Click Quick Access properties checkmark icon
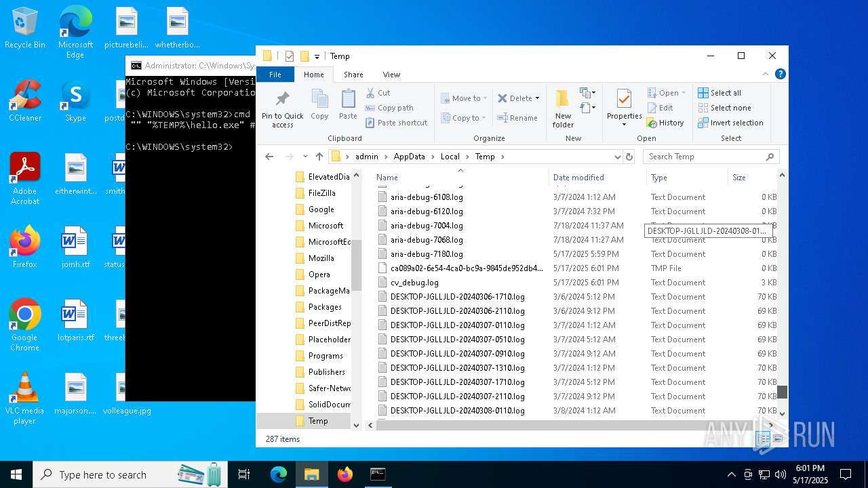Viewport: 868px width, 488px height. pos(290,56)
